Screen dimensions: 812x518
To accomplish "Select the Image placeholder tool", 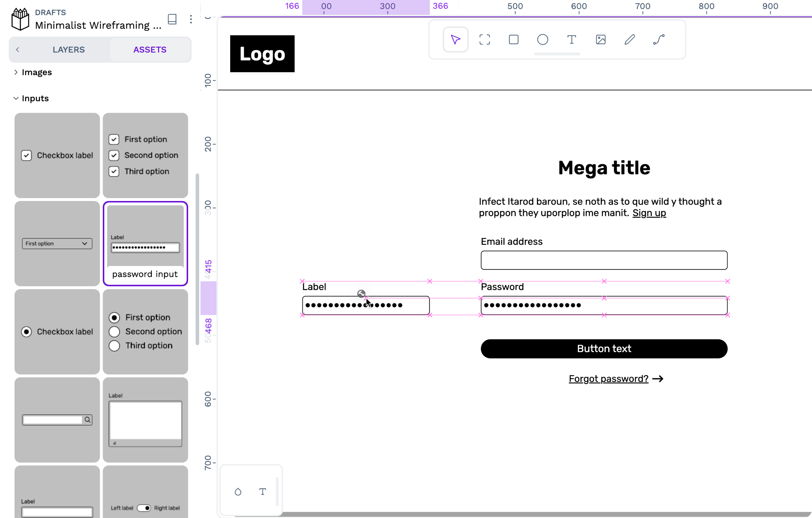I will pyautogui.click(x=601, y=39).
